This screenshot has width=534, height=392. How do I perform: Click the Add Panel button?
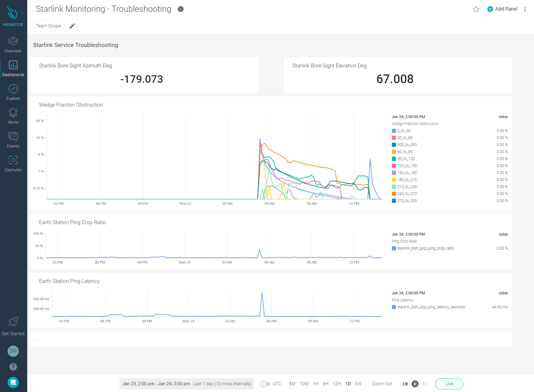tap(502, 9)
